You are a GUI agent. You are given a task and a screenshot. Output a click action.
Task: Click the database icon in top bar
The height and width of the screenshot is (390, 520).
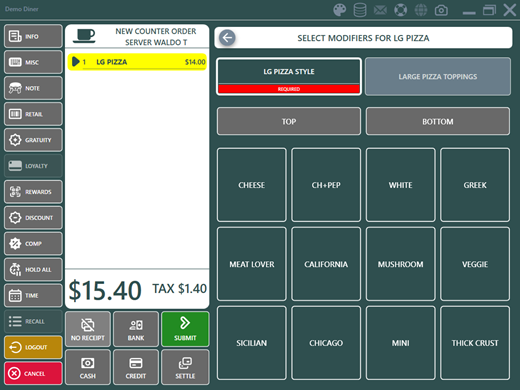360,10
